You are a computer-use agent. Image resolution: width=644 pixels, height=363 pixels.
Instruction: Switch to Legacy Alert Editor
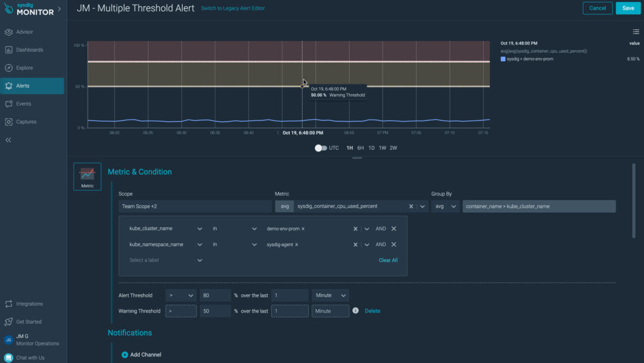coord(233,8)
